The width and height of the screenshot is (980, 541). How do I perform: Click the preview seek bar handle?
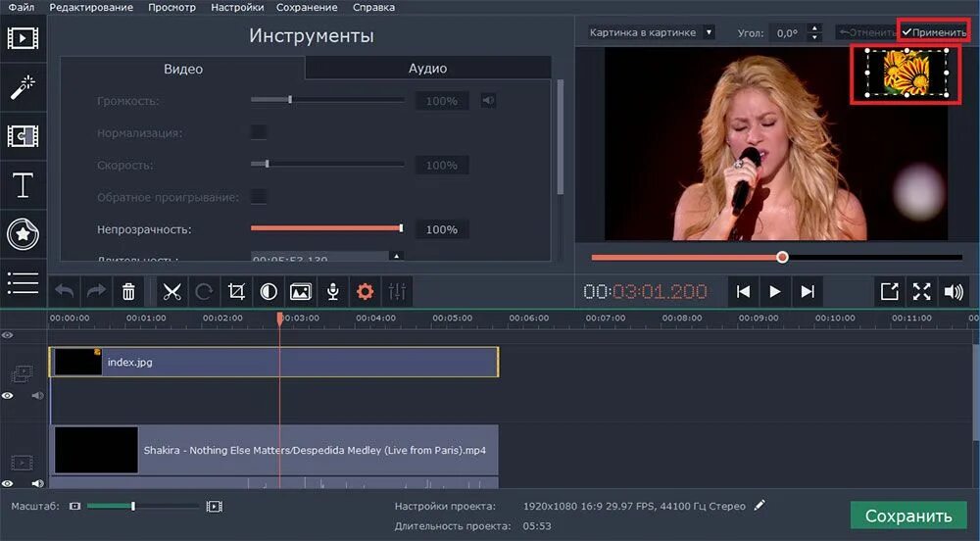click(782, 257)
